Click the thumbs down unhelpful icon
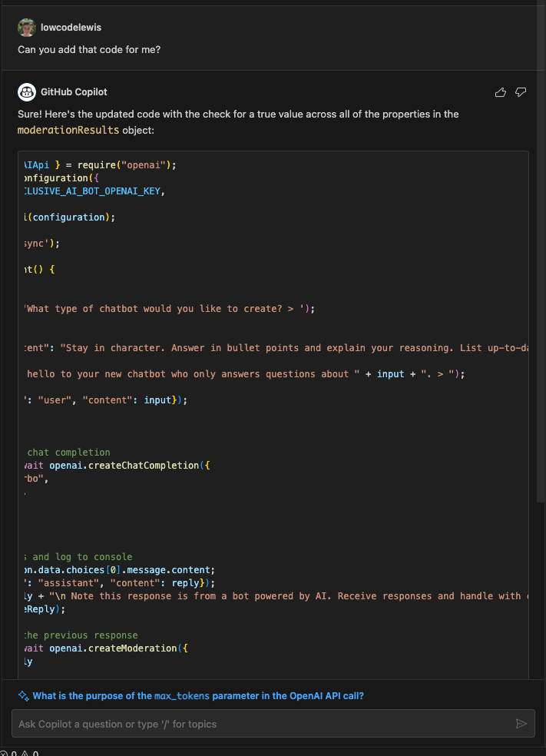 coord(521,92)
